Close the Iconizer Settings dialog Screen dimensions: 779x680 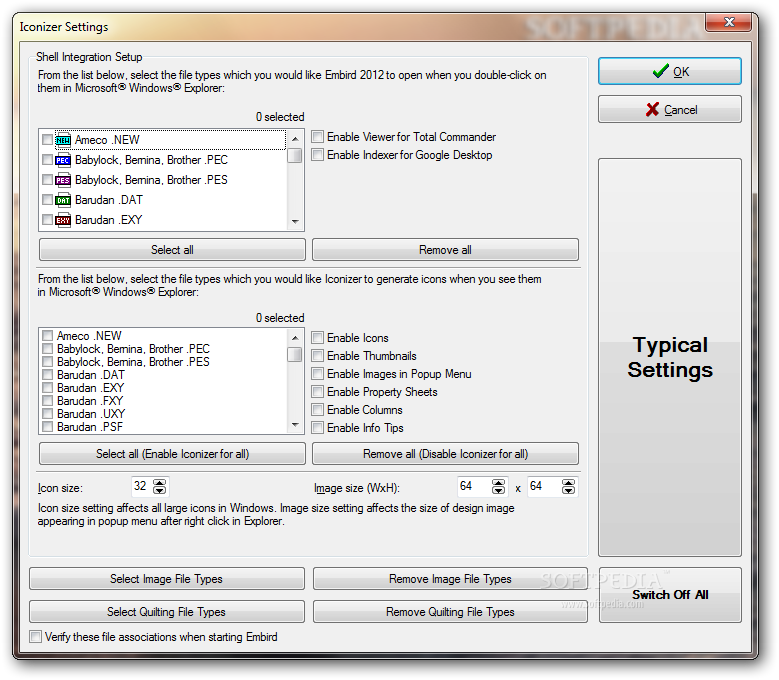tap(729, 22)
